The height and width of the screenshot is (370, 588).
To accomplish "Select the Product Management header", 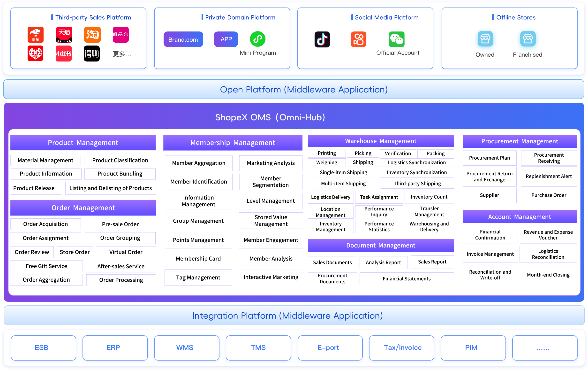I will 83,142.
